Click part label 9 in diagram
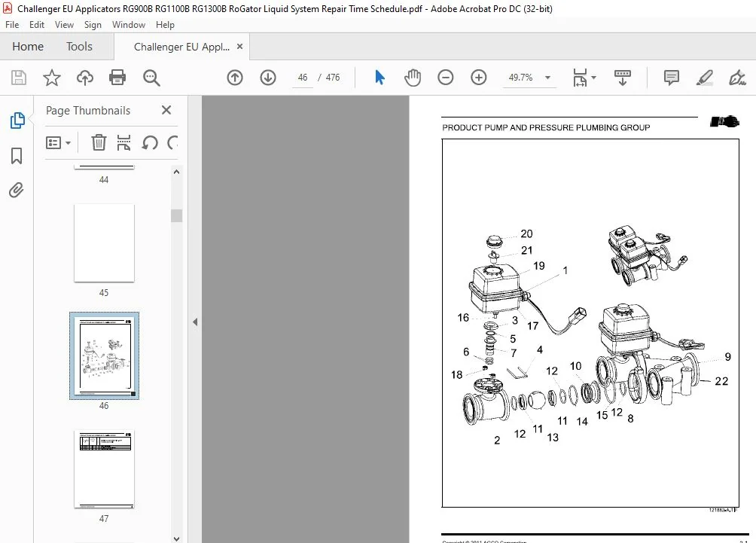The height and width of the screenshot is (543, 756). pyautogui.click(x=728, y=357)
